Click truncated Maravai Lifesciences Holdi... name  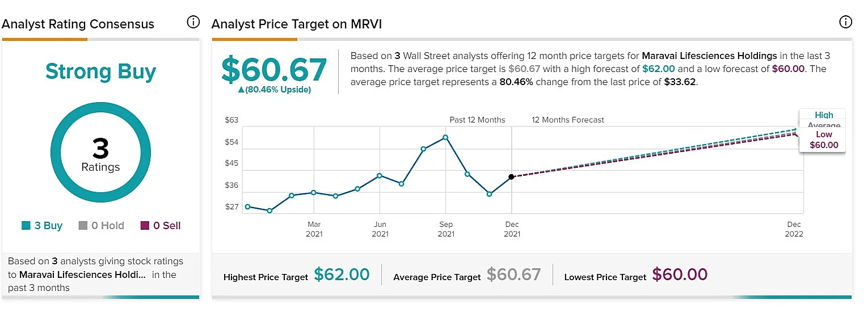pyautogui.click(x=82, y=274)
